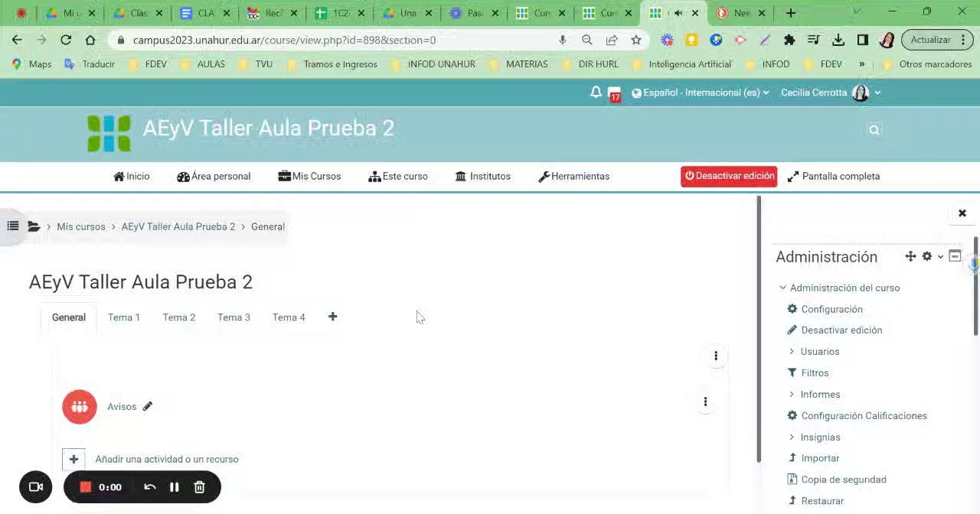Expand the Usuarios tree item
The width and height of the screenshot is (980, 514).
pos(792,351)
